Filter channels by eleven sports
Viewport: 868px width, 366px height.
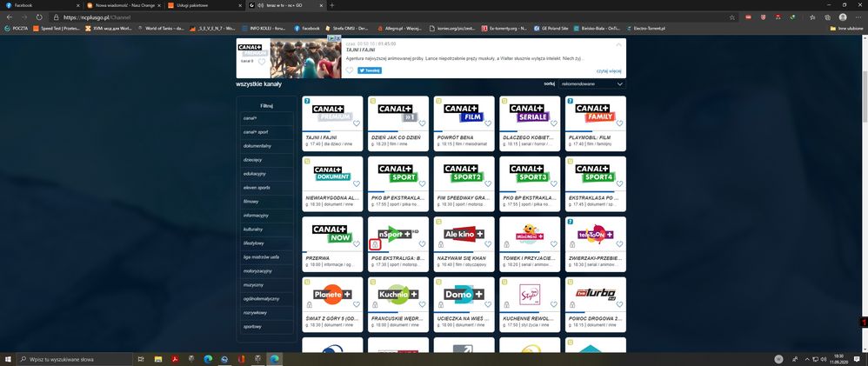coord(257,188)
